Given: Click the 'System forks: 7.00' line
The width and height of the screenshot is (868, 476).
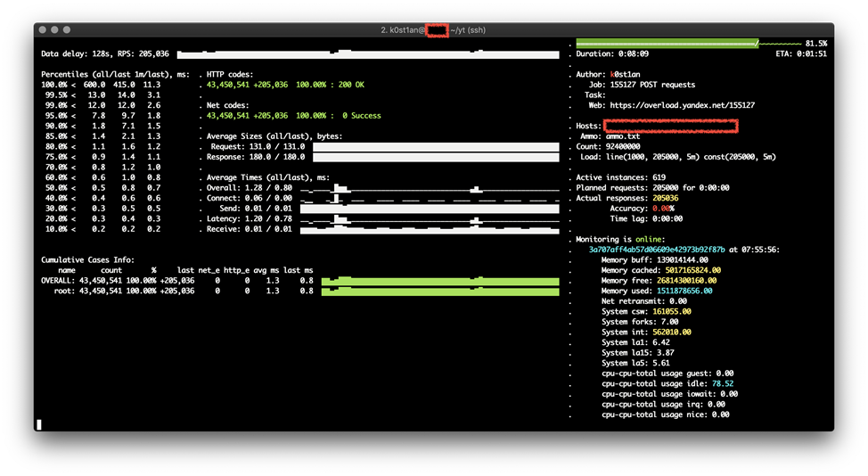Looking at the screenshot, I should click(x=640, y=322).
